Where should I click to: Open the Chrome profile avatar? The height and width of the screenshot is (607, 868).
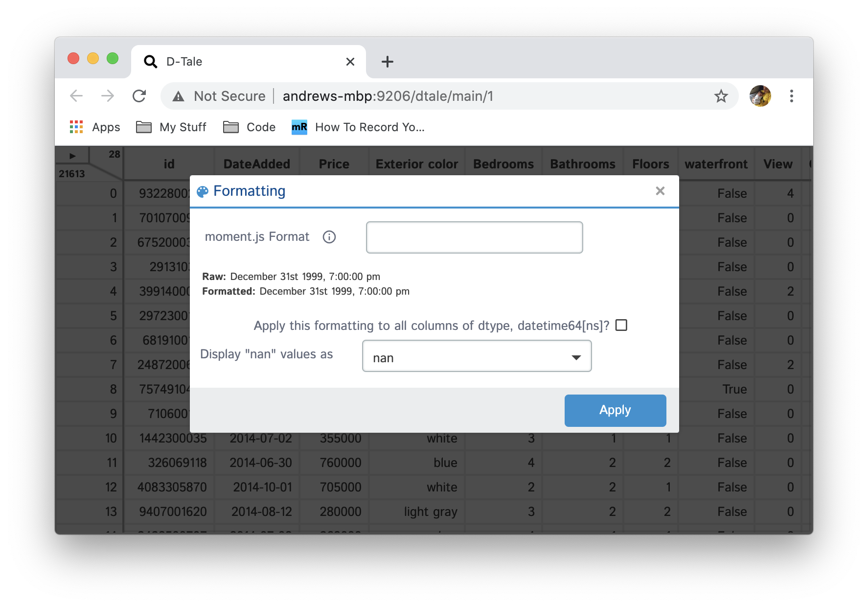pyautogui.click(x=760, y=96)
